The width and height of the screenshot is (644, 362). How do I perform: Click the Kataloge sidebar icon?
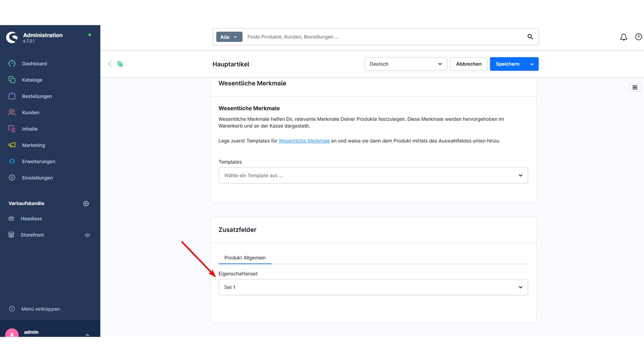pos(12,80)
